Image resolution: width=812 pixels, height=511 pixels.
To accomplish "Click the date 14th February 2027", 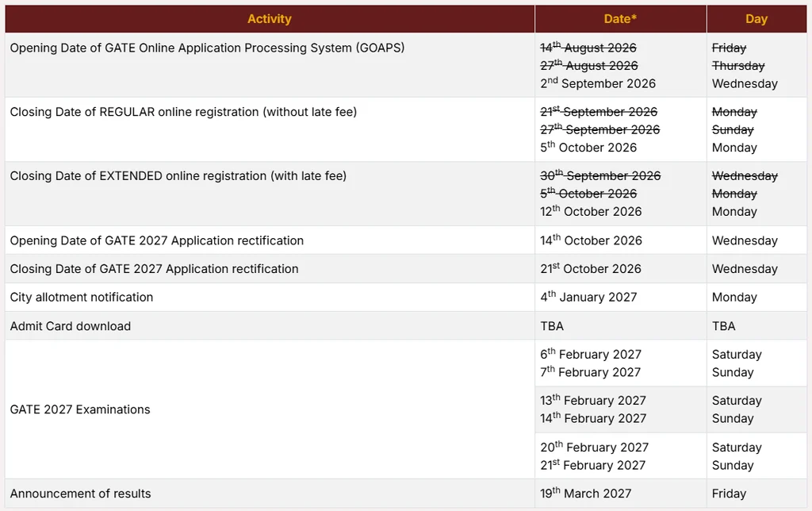I will (x=593, y=418).
